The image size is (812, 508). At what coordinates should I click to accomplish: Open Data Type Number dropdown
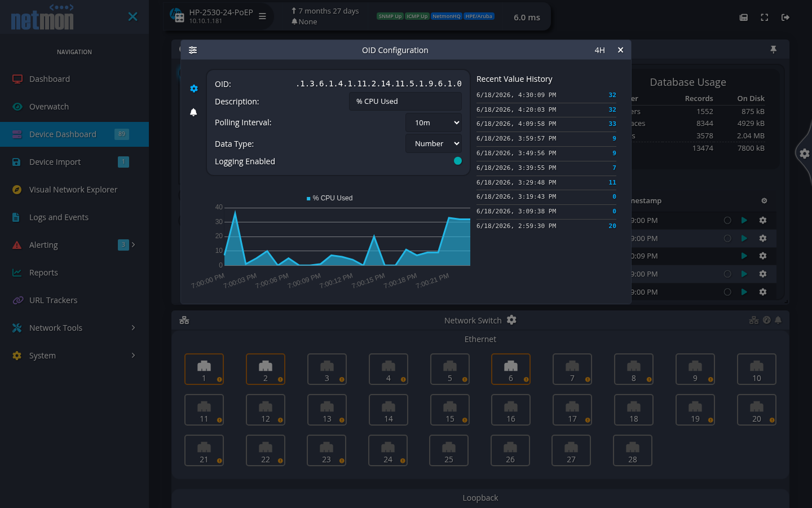coord(434,143)
